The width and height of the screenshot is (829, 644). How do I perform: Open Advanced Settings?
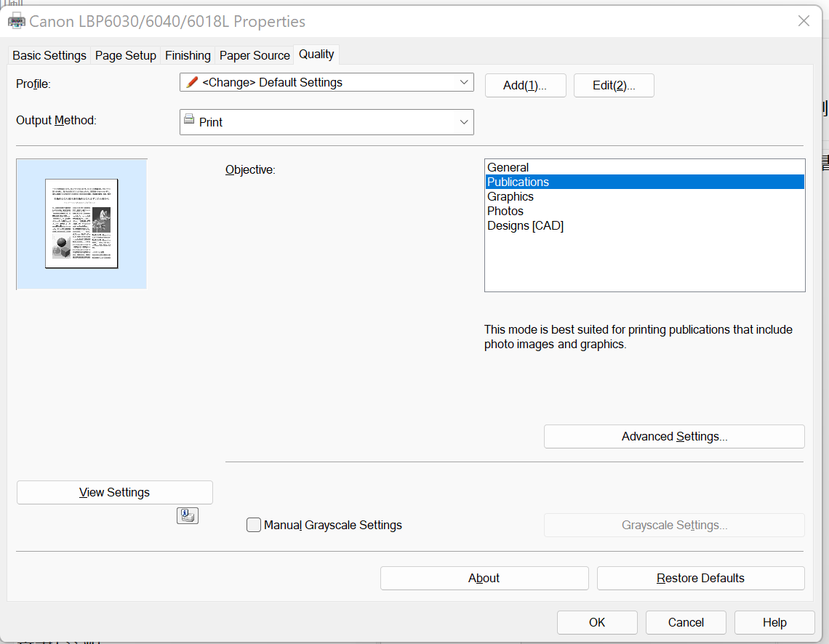[674, 437]
